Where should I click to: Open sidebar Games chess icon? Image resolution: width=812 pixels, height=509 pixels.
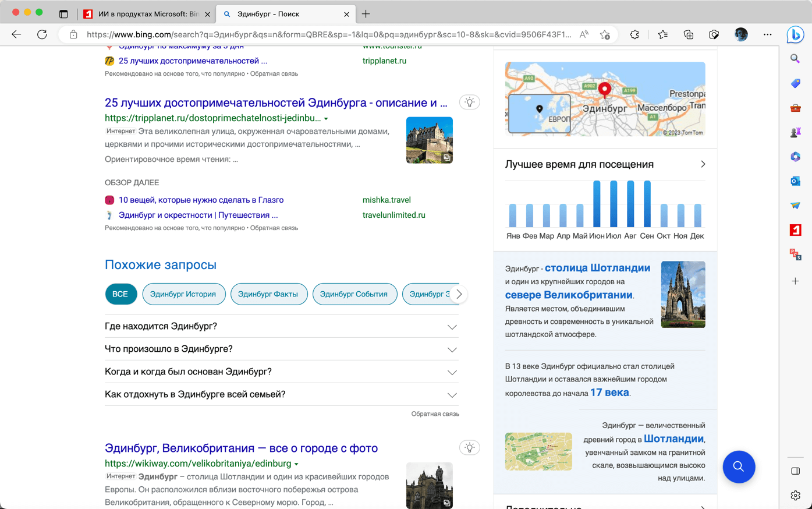coord(795,132)
